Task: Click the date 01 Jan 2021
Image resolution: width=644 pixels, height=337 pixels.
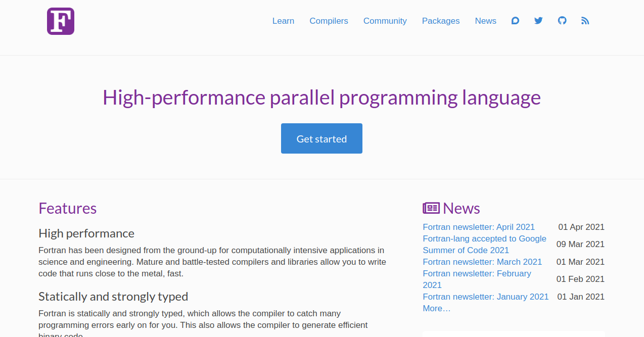Action: coord(581,297)
